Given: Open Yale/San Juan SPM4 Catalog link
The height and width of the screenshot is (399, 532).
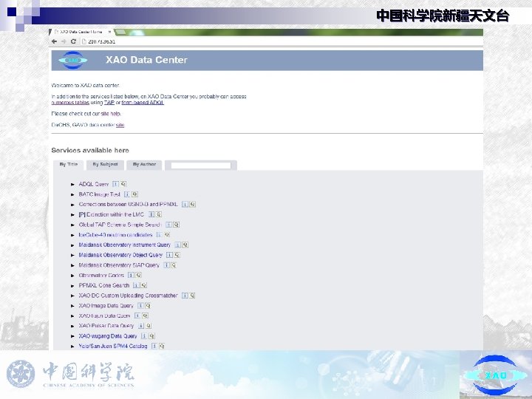Looking at the screenshot, I should coord(113,346).
